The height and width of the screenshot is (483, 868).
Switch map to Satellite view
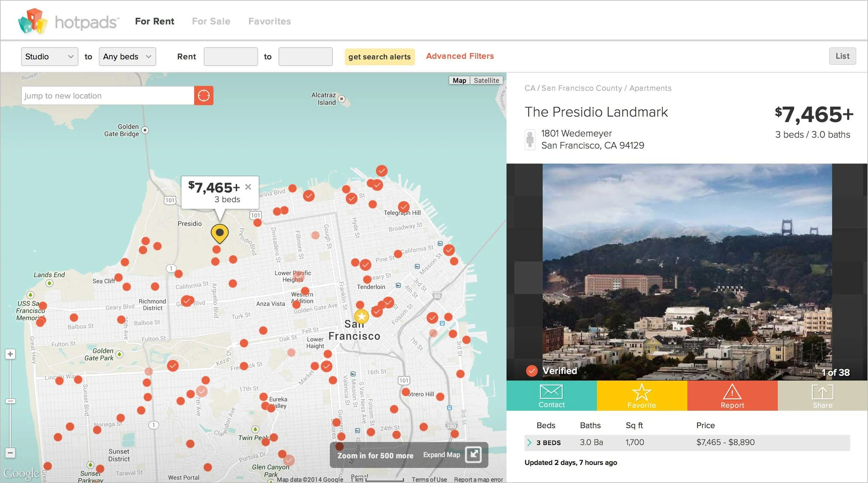tap(486, 80)
